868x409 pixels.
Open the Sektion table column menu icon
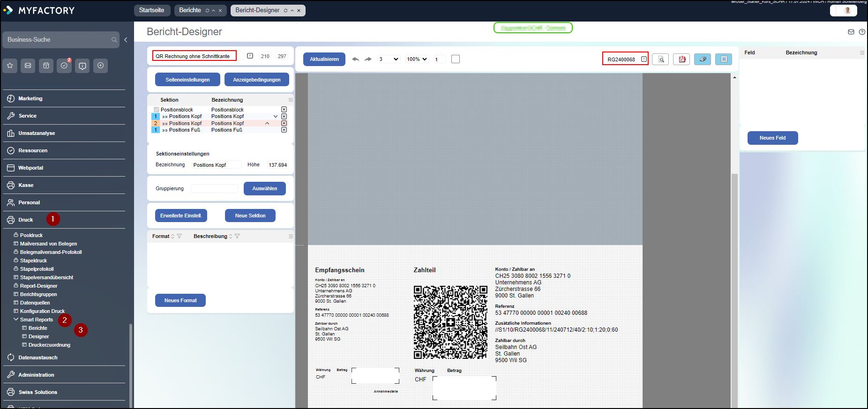point(291,100)
